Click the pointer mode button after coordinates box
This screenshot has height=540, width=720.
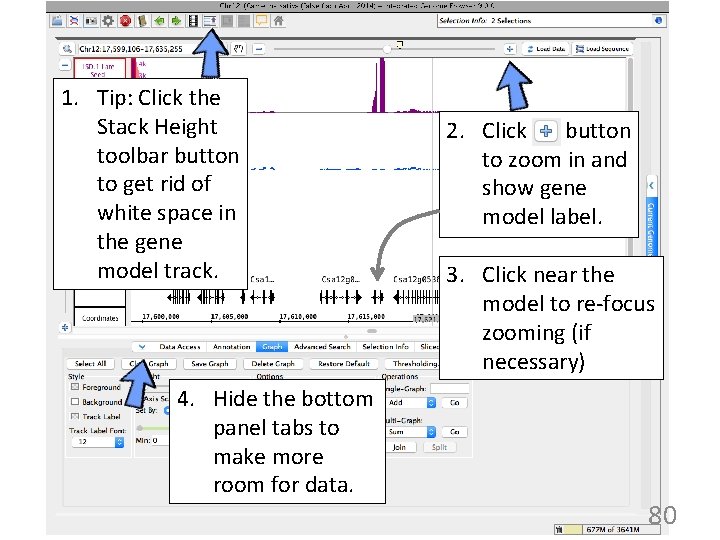(238, 49)
